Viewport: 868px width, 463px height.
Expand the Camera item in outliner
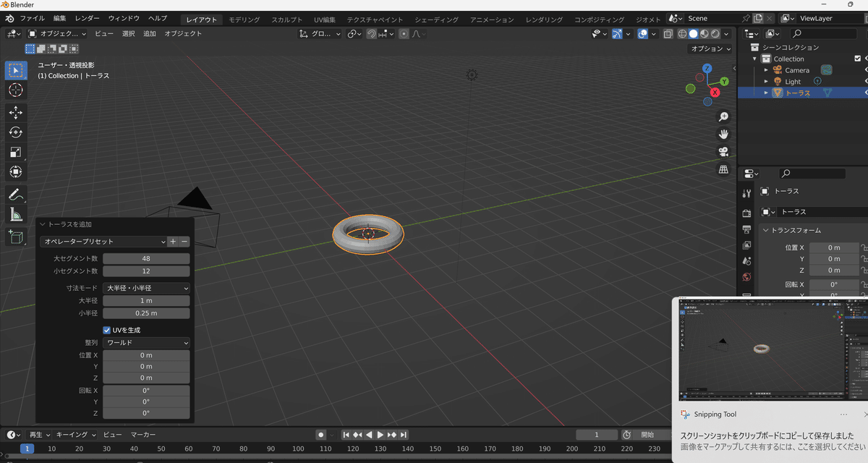[766, 70]
